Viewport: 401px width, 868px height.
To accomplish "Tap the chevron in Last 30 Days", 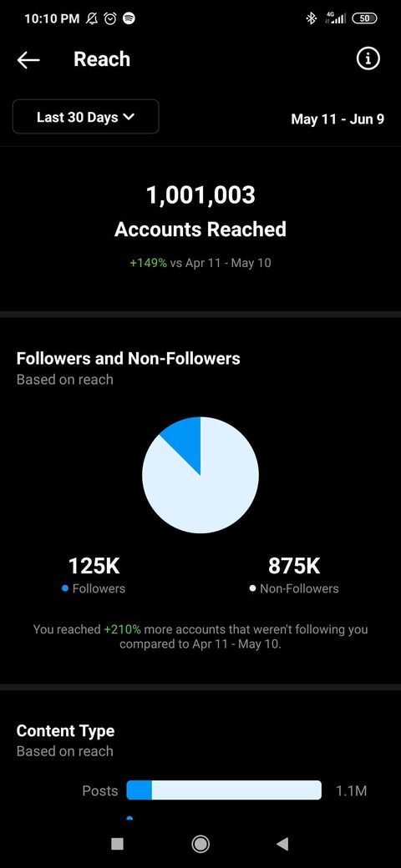I will (x=129, y=117).
